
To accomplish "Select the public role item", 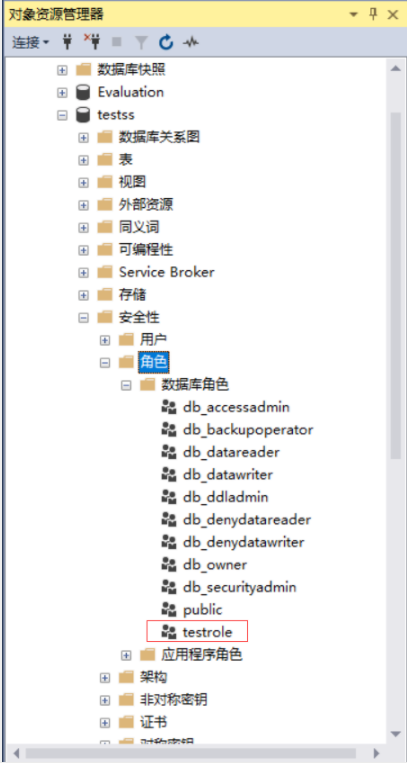I will tap(202, 610).
